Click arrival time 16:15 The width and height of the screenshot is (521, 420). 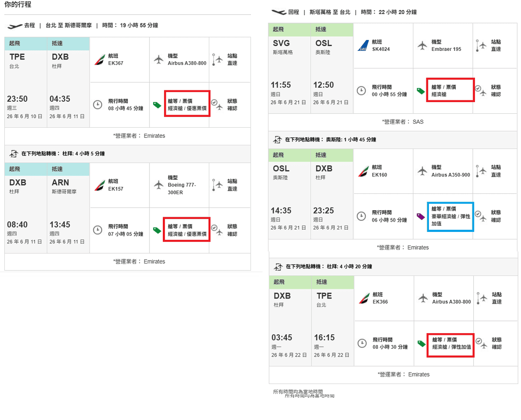tap(325, 337)
